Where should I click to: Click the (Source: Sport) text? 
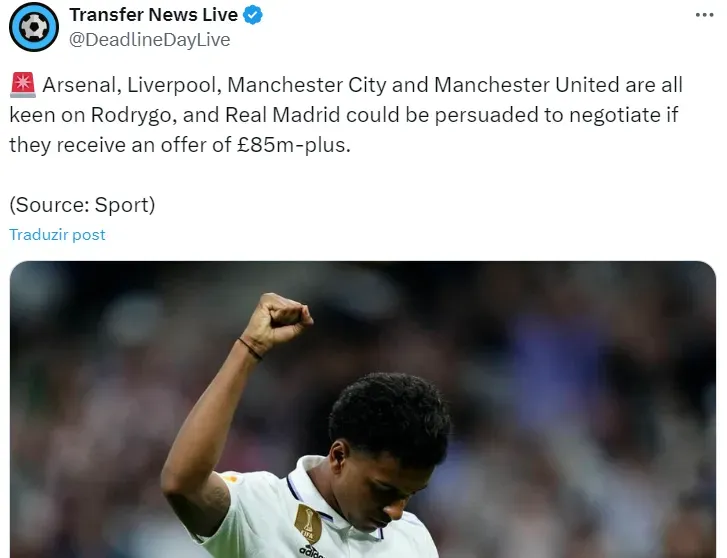(x=82, y=205)
